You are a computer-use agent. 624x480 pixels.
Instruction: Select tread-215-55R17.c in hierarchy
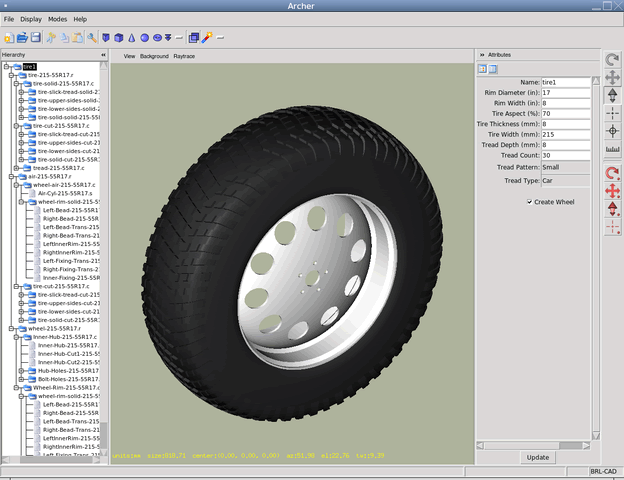point(56,167)
